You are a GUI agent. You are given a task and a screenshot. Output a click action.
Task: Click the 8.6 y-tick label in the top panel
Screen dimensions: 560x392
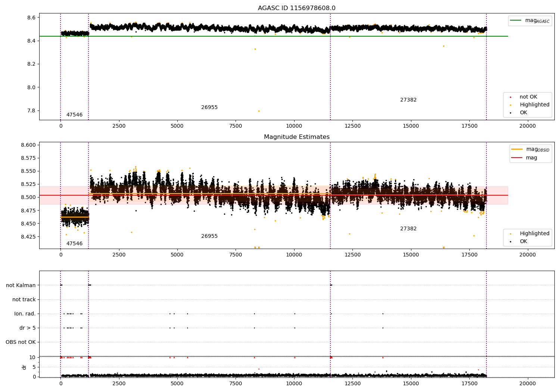tap(31, 18)
